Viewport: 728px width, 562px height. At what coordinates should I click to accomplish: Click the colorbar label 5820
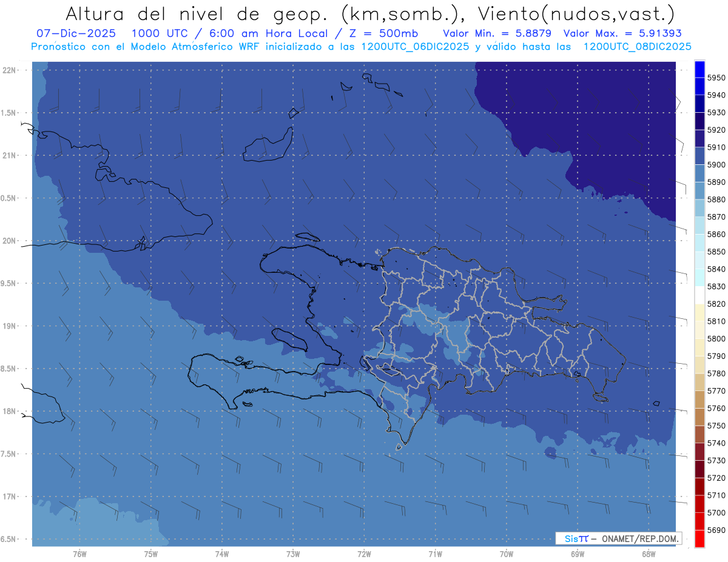(716, 304)
